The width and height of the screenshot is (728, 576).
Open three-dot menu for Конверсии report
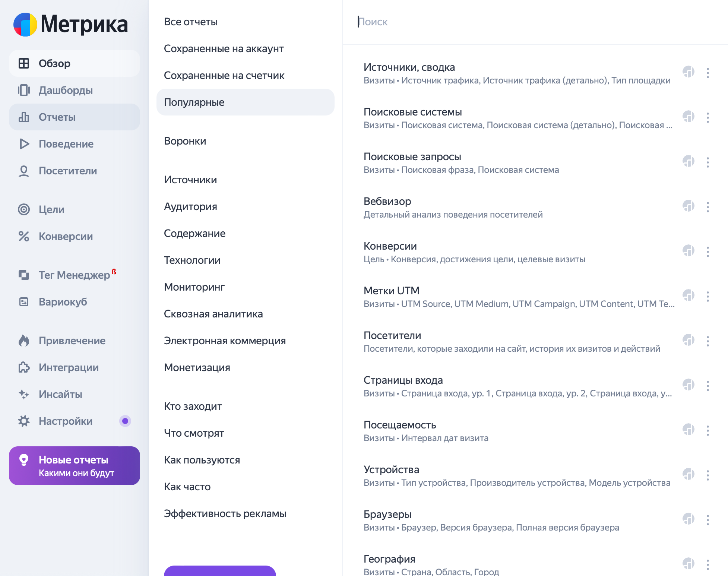tap(708, 252)
